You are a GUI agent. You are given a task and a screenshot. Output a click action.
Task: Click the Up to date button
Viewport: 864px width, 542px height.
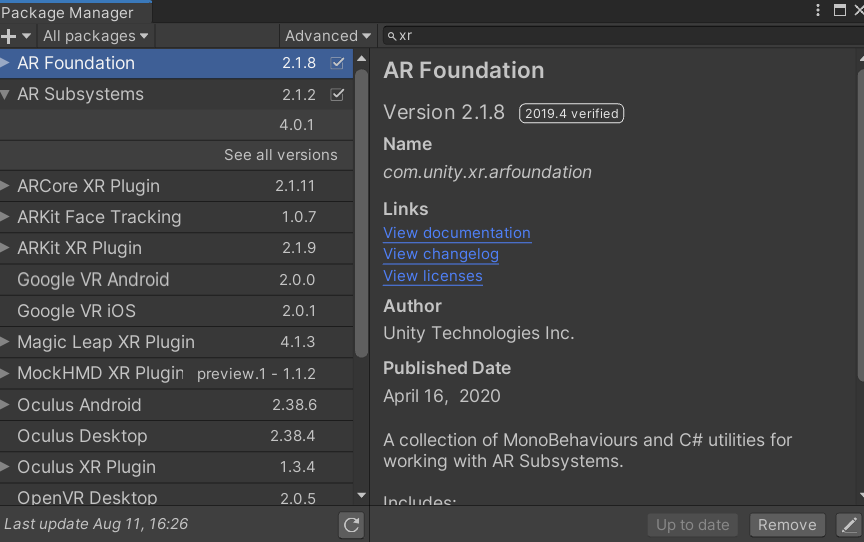tap(693, 525)
